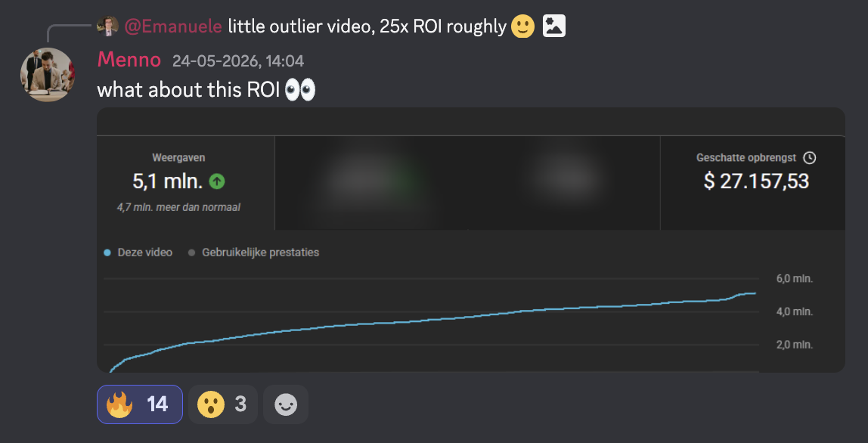Click the clock icon next to Geschatte opbrengst
Viewport: 868px width, 443px height.
tap(809, 158)
